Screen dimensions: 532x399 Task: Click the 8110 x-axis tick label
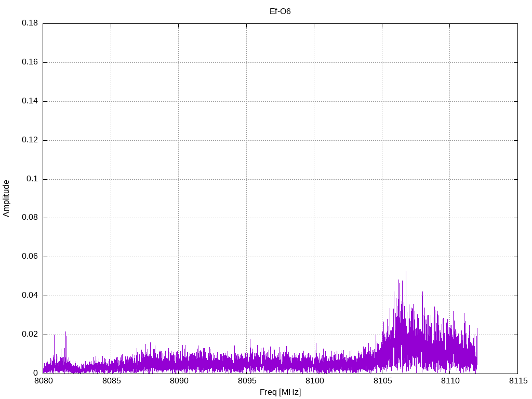point(449,382)
